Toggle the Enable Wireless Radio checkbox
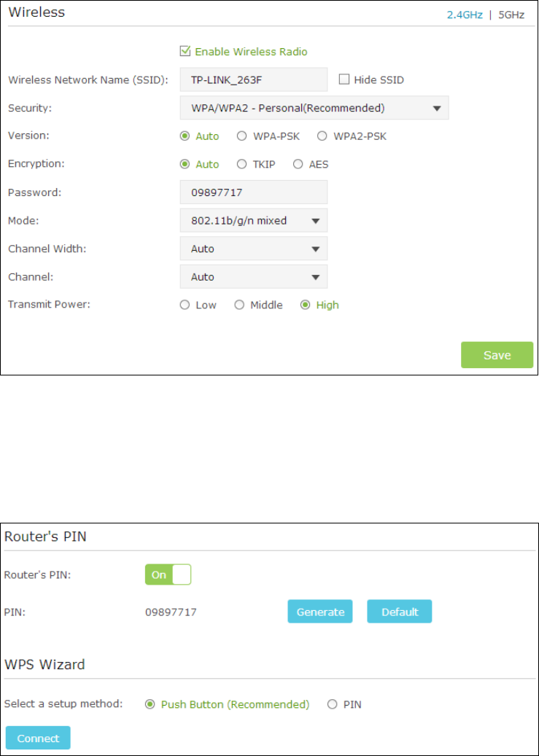 pyautogui.click(x=185, y=51)
